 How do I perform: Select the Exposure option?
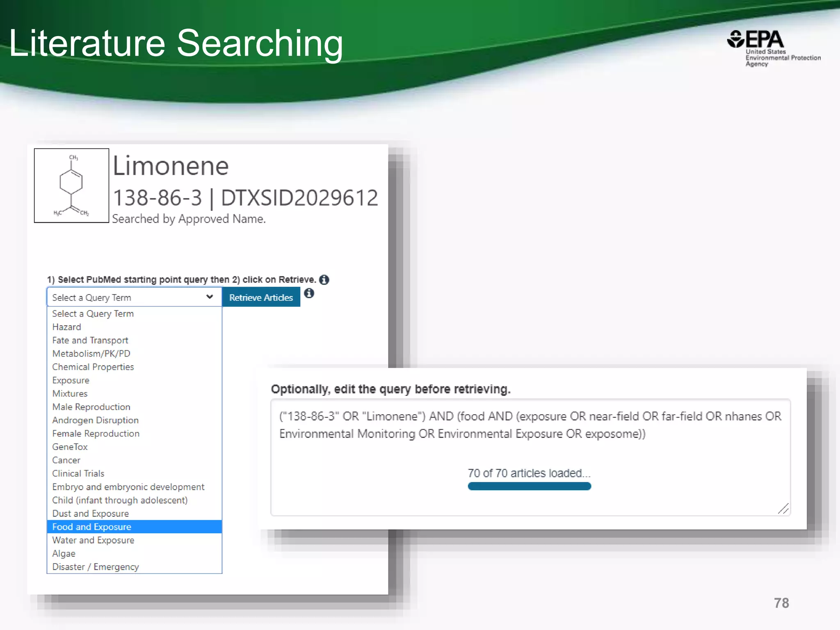pos(134,380)
